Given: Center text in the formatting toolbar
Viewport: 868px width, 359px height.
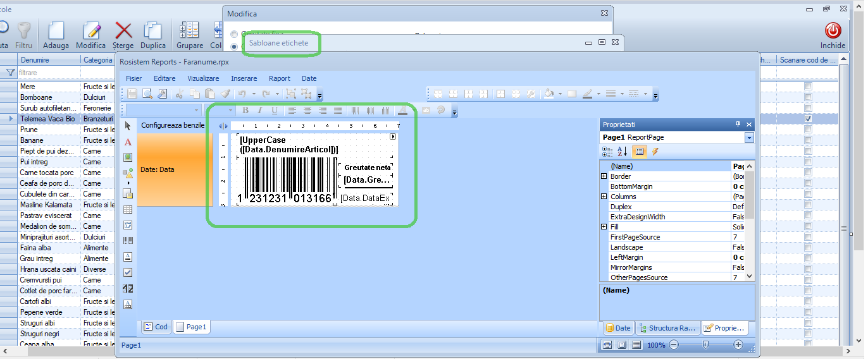Looking at the screenshot, I should tap(307, 110).
